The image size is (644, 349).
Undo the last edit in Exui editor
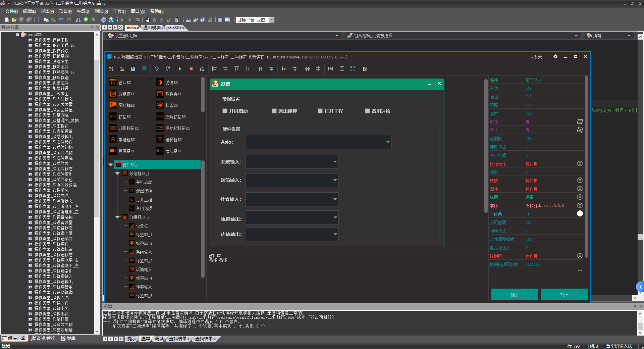(x=157, y=69)
